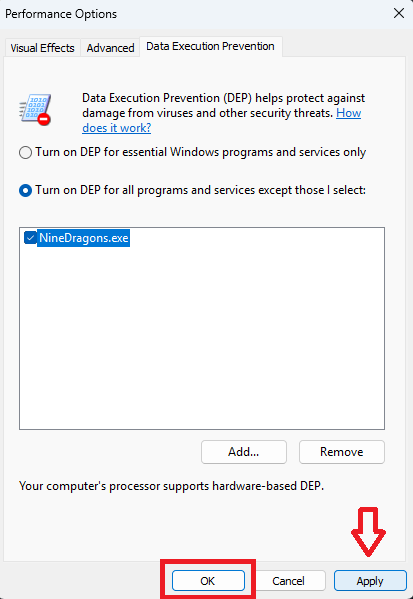This screenshot has width=413, height=599.
Task: Confirm settings with the OK button
Action: tap(208, 581)
